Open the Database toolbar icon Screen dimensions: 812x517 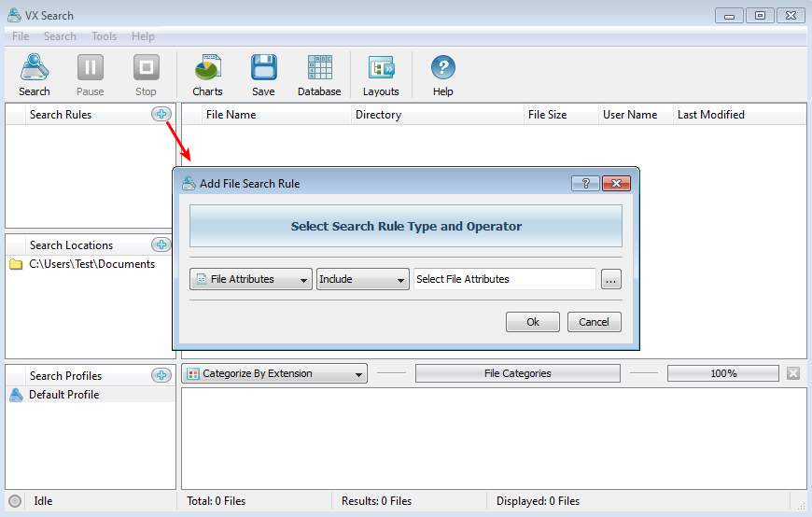319,67
